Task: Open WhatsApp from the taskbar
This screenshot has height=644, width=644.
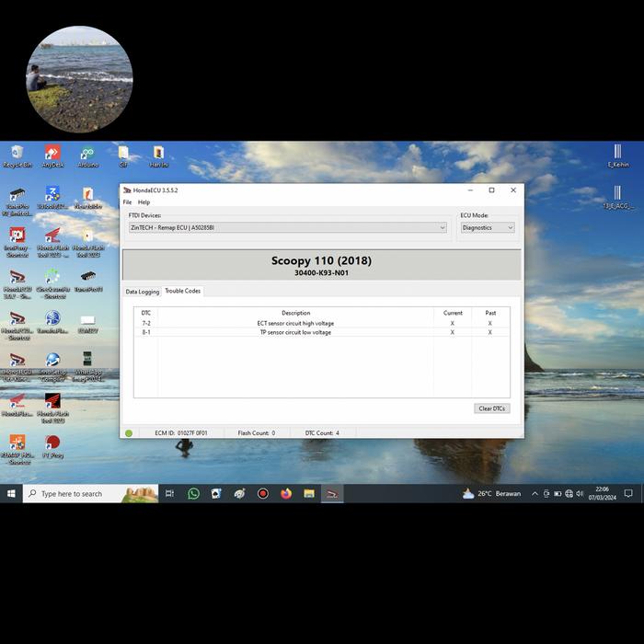Action: [193, 494]
